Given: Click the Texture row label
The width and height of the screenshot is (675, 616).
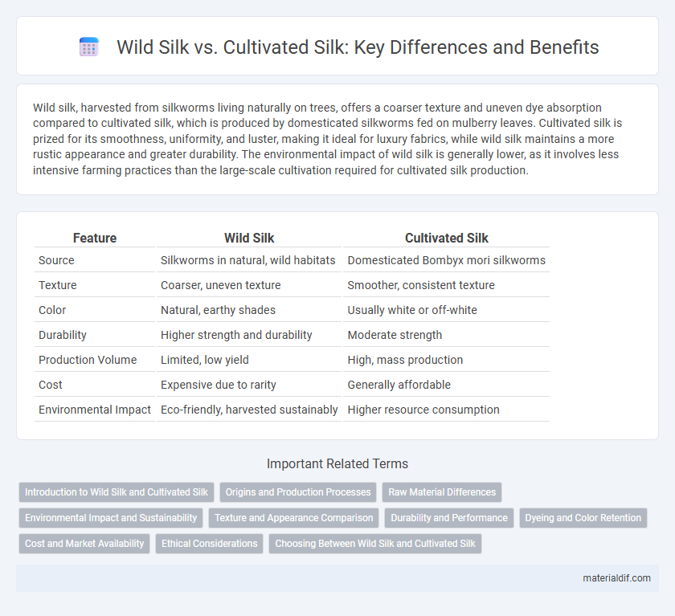Looking at the screenshot, I should coord(58,285).
